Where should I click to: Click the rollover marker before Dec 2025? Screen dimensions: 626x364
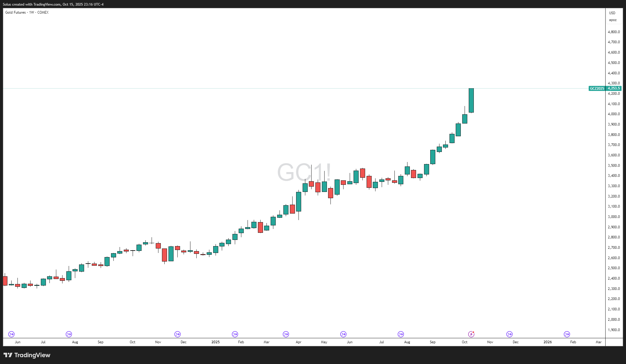(509, 334)
